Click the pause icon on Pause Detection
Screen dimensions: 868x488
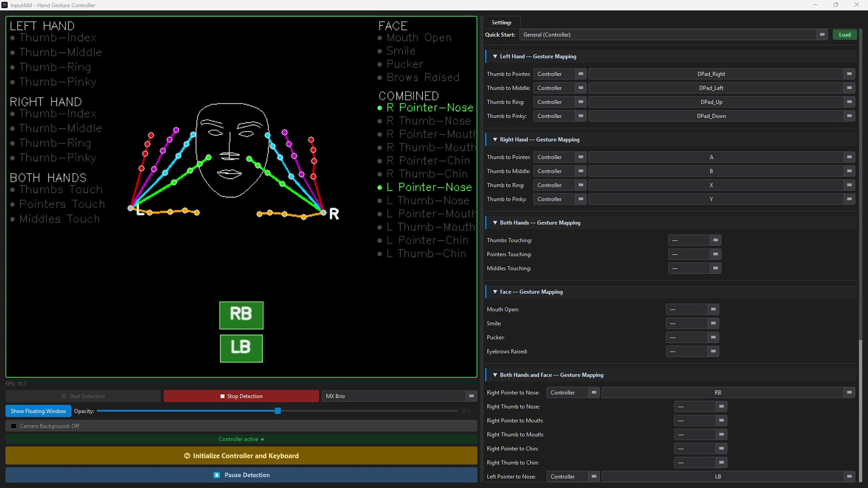point(217,475)
